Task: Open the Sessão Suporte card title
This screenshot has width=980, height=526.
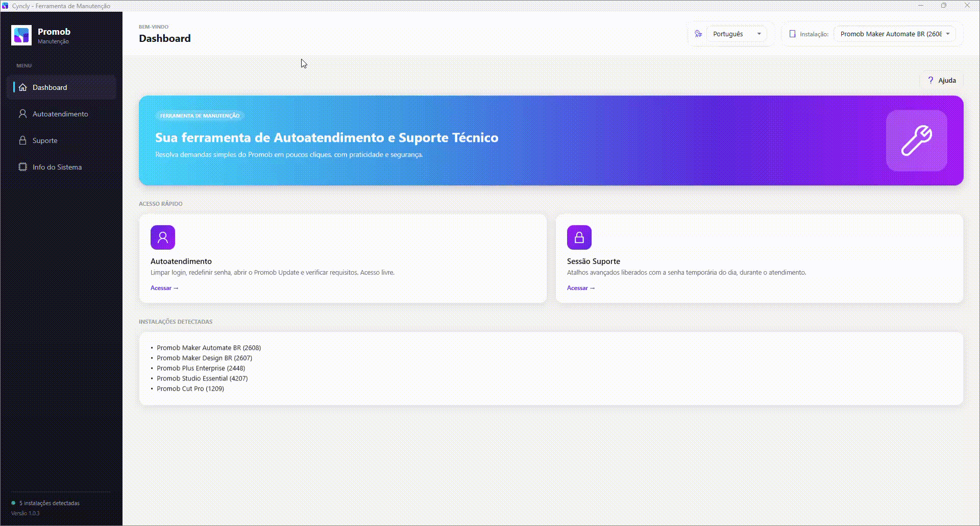Action: [594, 261]
